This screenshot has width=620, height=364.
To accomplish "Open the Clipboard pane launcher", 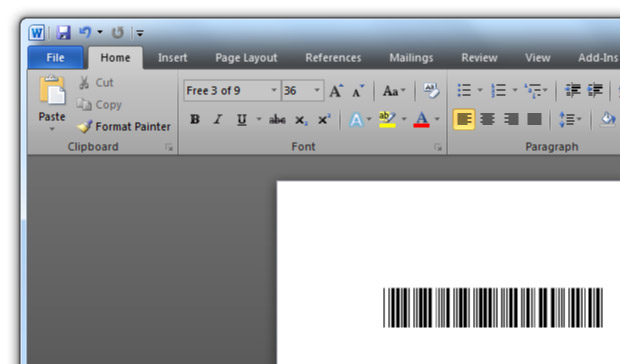I will pyautogui.click(x=169, y=147).
